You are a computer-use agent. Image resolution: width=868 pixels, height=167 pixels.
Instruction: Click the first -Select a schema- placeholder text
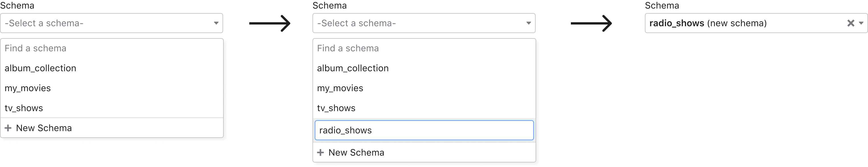(x=44, y=23)
